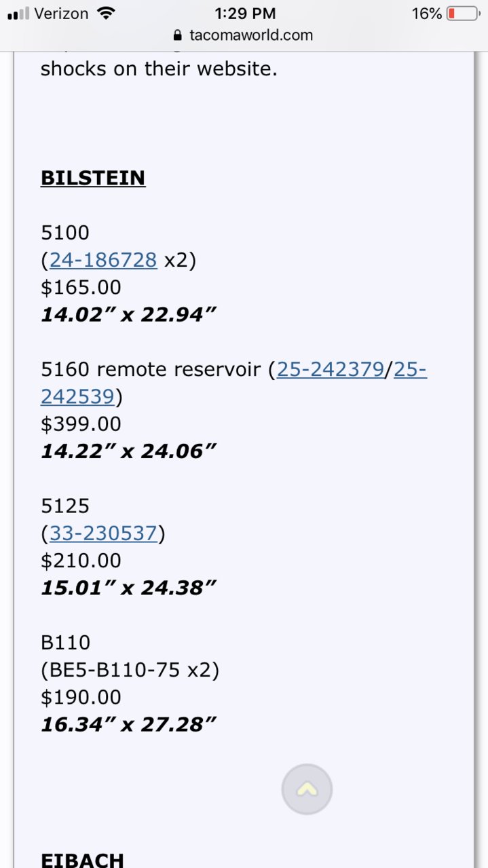Viewport: 488px width, 868px height.
Task: Tap the 1:29 PM clock in status bar
Action: (245, 14)
